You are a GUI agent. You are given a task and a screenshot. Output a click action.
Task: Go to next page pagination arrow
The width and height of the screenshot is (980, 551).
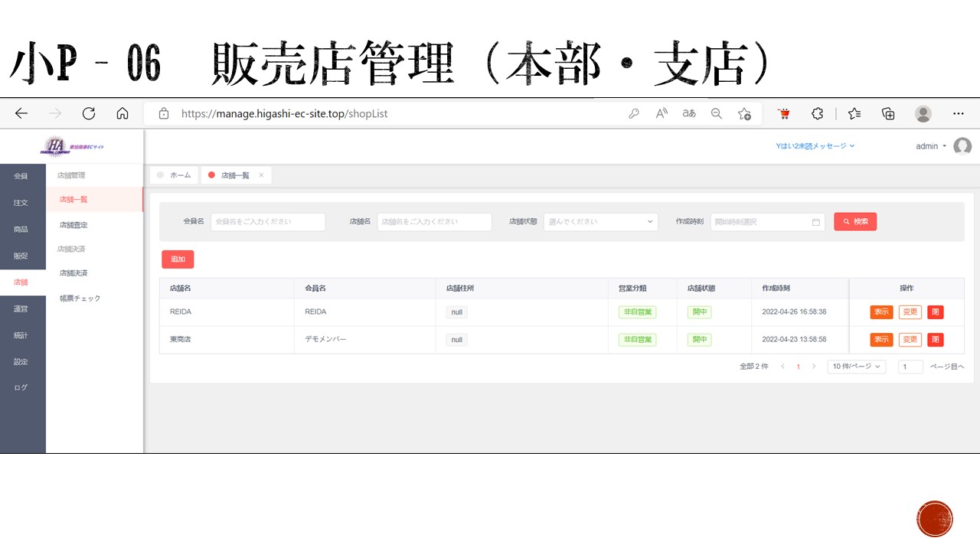click(x=814, y=367)
